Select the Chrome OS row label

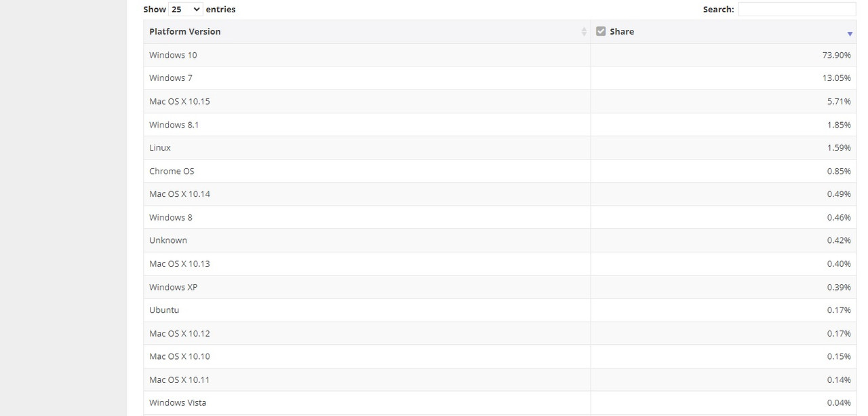pos(172,171)
